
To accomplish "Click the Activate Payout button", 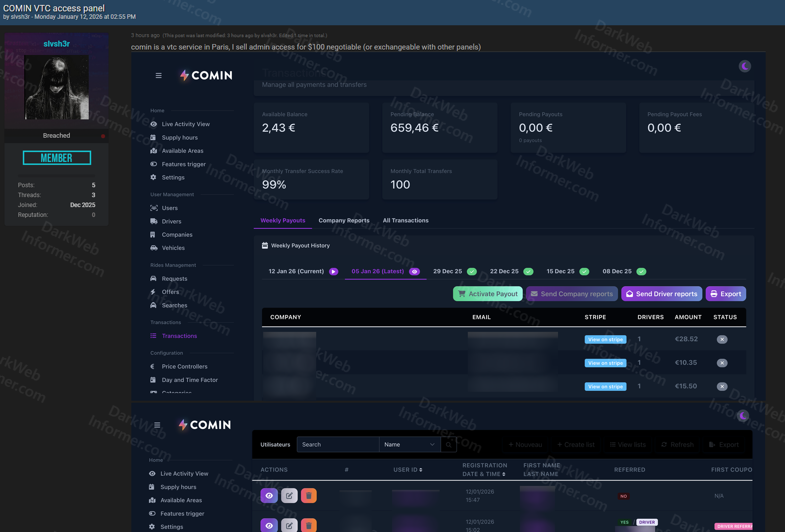I will coord(488,294).
